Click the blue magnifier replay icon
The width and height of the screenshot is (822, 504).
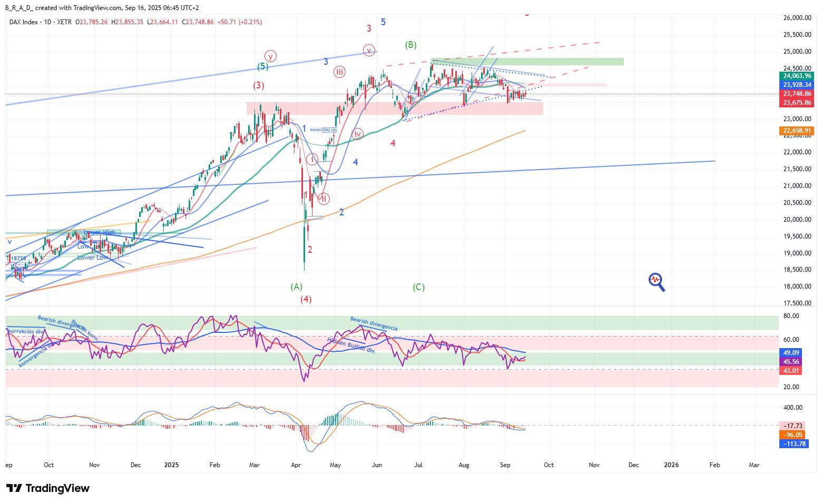pos(657,282)
